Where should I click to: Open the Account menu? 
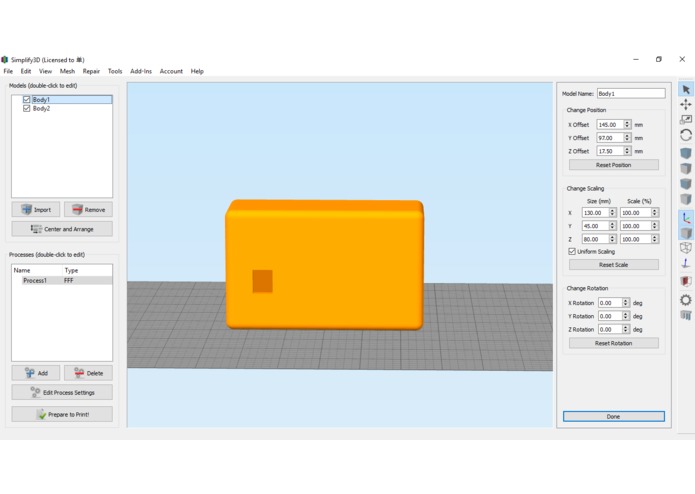click(171, 71)
